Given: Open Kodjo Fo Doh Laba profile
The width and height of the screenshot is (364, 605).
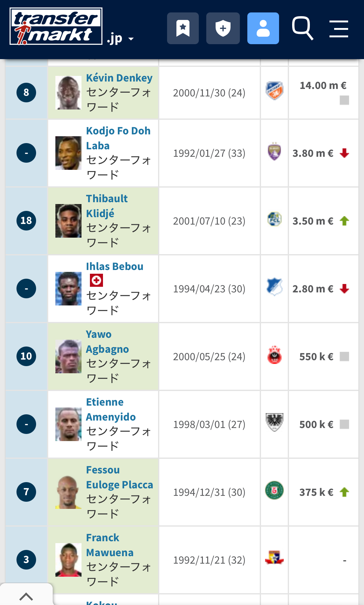Looking at the screenshot, I should coord(118,138).
